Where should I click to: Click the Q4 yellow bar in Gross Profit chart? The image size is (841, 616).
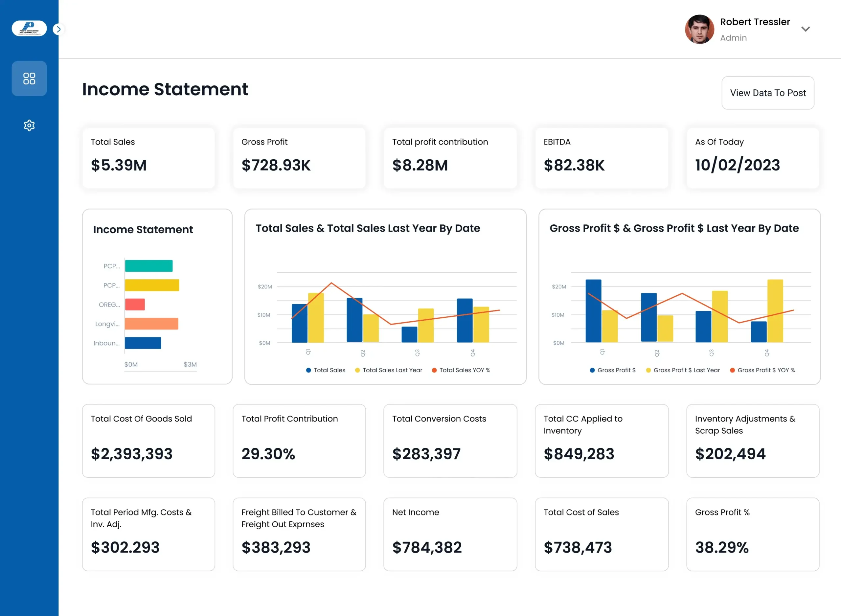click(x=775, y=311)
